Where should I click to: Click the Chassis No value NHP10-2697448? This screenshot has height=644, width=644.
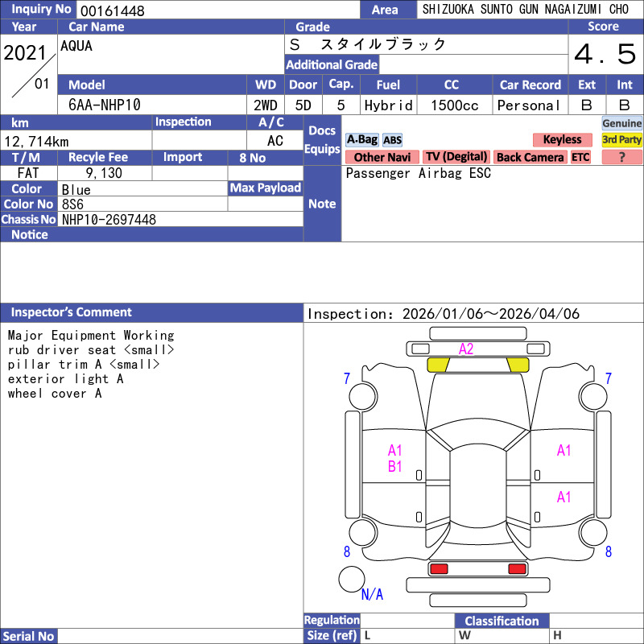point(109,220)
